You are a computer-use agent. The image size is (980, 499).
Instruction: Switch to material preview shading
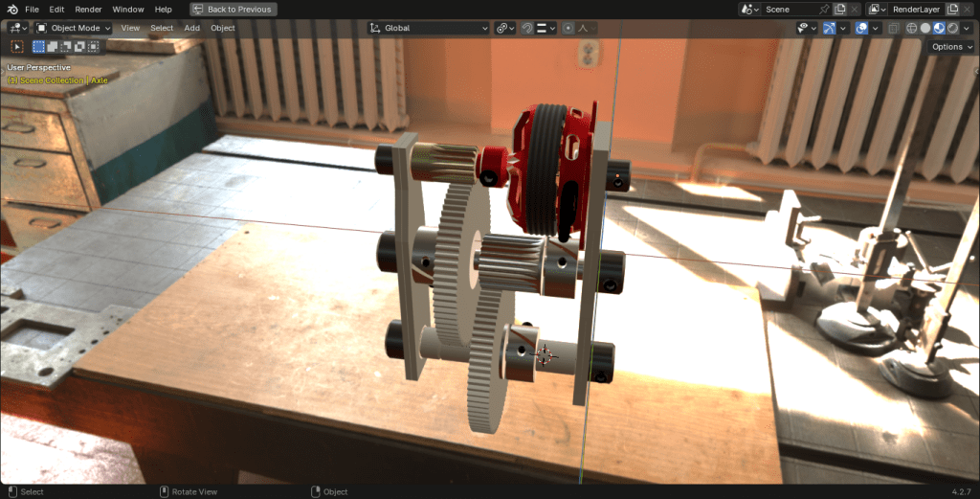point(939,28)
